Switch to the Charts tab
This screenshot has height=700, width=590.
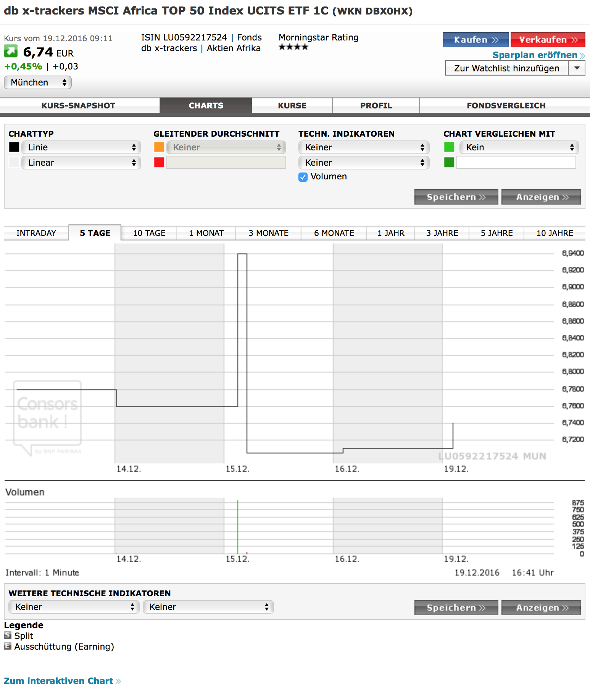point(206,106)
